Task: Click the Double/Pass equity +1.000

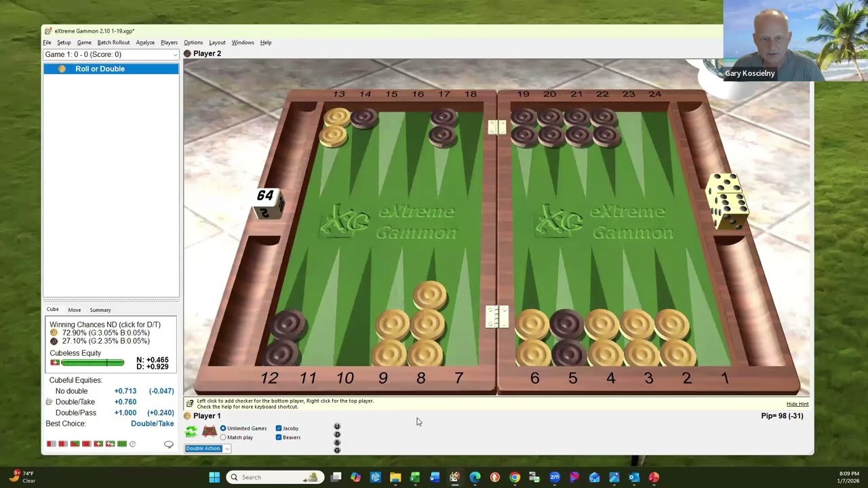Action: pyautogui.click(x=125, y=413)
